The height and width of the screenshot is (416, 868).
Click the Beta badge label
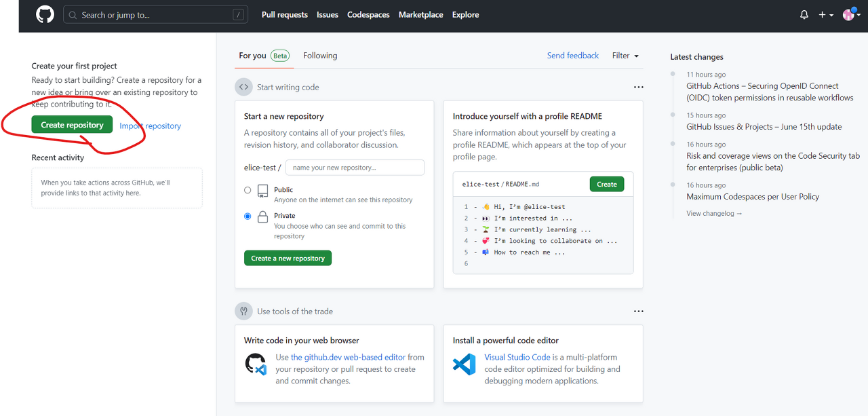tap(280, 56)
